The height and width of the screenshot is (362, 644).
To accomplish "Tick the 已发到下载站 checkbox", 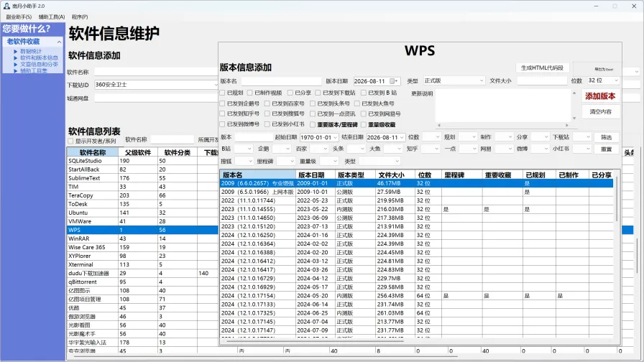I will point(318,93).
